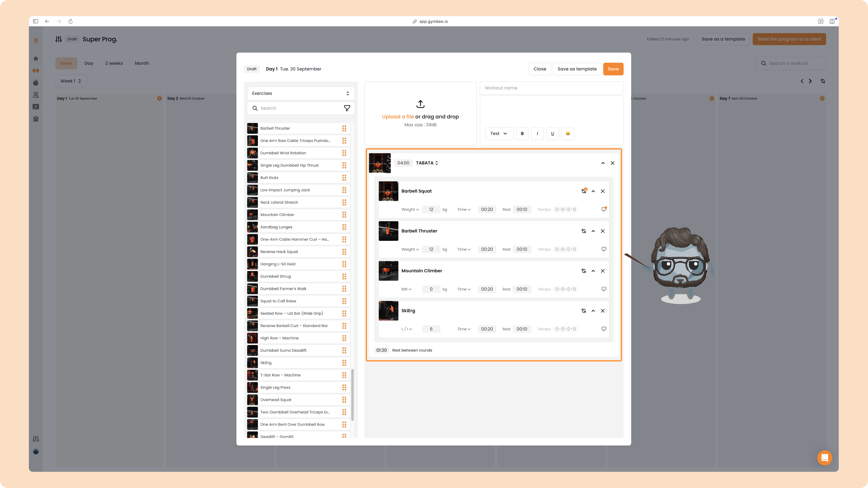Open clients icon in sidebar
The image size is (868, 488).
pyautogui.click(x=36, y=95)
